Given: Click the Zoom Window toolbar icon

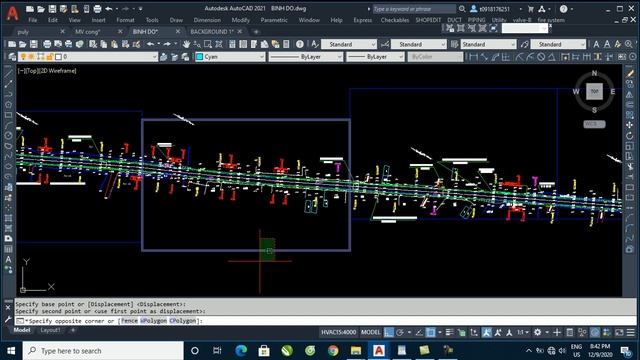Looking at the screenshot, I should (x=208, y=44).
